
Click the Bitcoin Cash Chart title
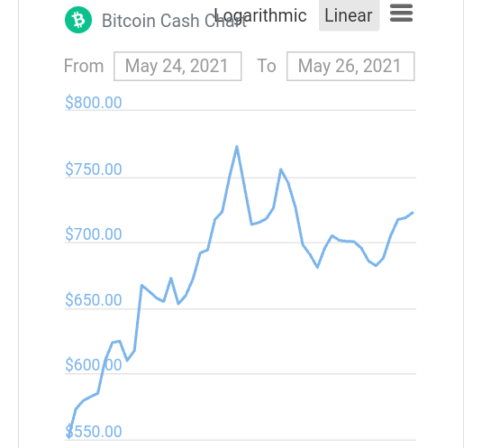click(x=174, y=21)
